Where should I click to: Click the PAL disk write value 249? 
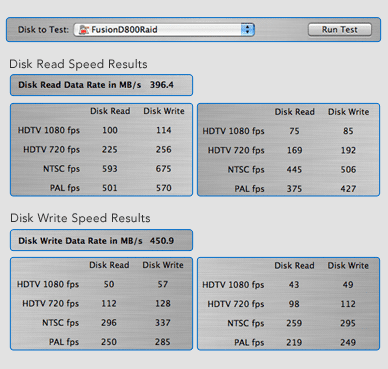pos(348,342)
